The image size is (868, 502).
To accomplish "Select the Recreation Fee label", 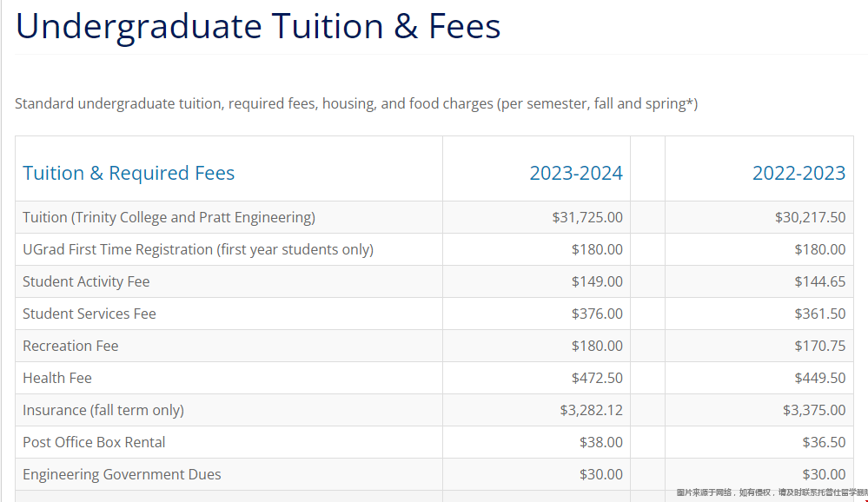I will 70,346.
